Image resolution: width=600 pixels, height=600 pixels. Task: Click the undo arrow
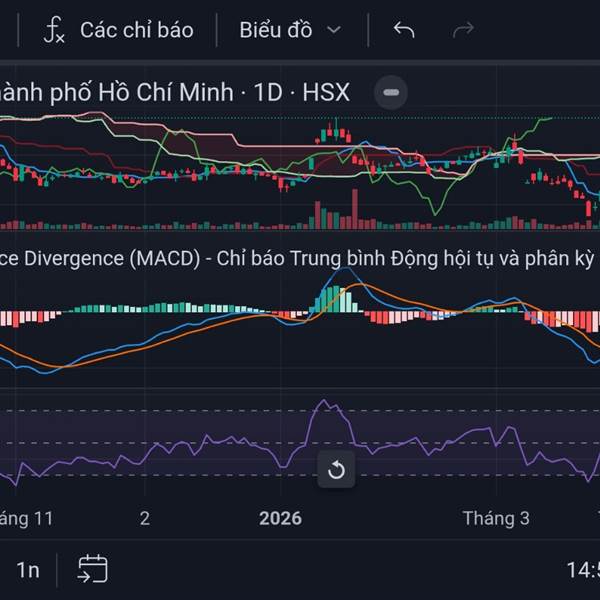[x=404, y=30]
